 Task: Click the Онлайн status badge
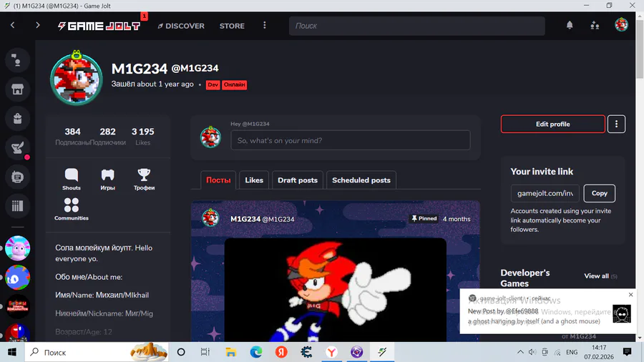click(x=235, y=84)
